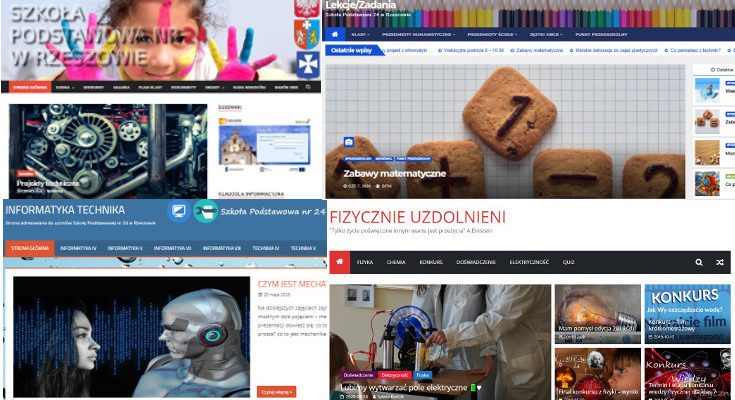The width and height of the screenshot is (735, 400).
Task: Click the Rzeszów white cross crest icon
Action: pyautogui.click(x=308, y=64)
